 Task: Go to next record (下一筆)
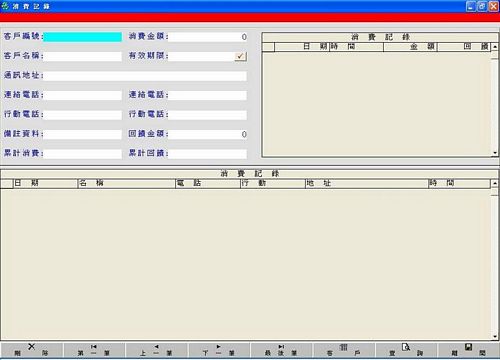219,350
